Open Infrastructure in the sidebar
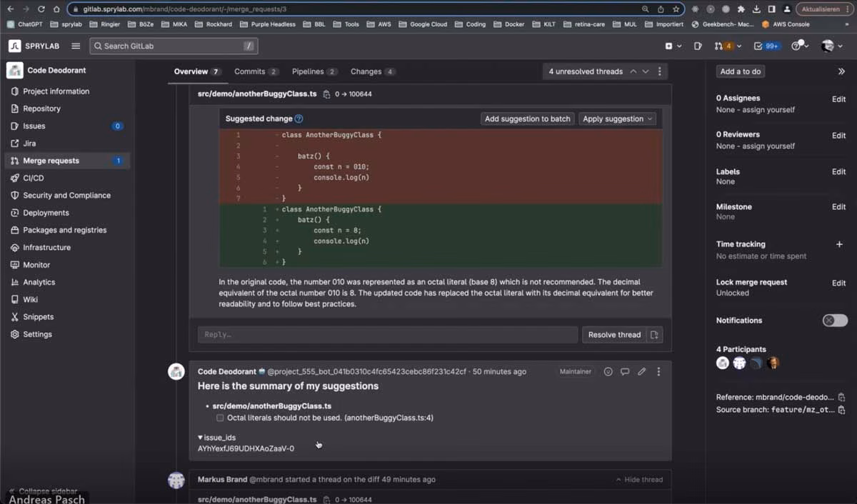Image resolution: width=857 pixels, height=504 pixels. click(x=46, y=247)
